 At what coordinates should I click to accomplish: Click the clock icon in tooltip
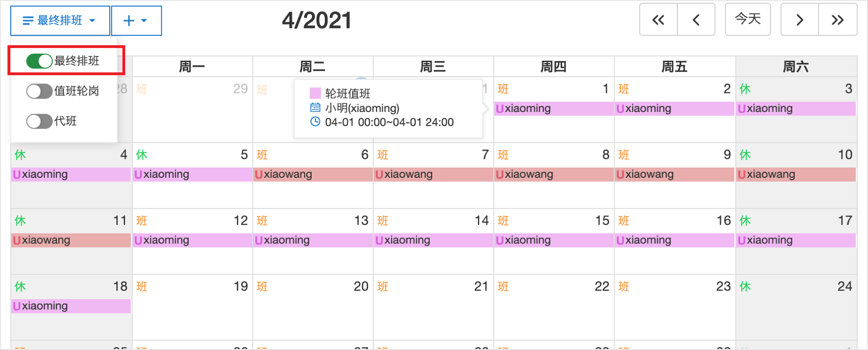[315, 122]
